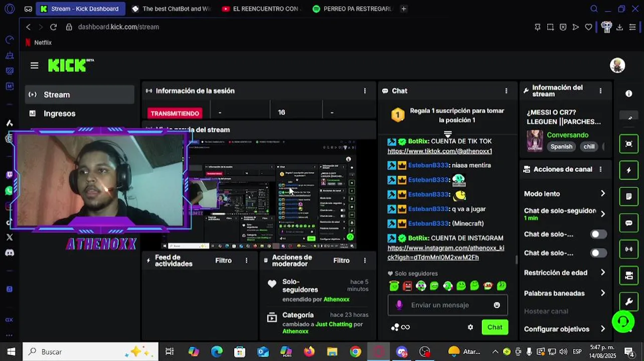Screen dimensions: 644x361
Task: Open the browser downloads icon
Action: point(619,27)
